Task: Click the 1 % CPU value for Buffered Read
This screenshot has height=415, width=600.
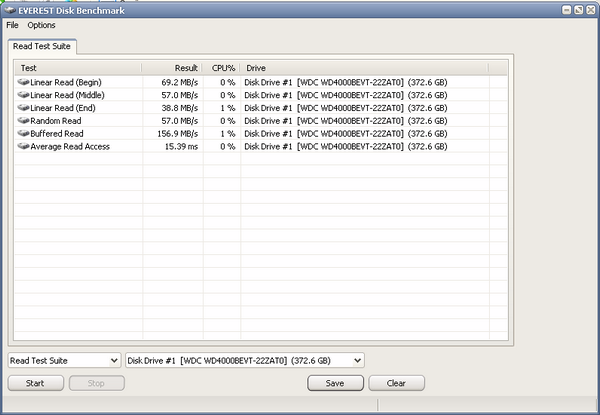Action: (x=228, y=133)
